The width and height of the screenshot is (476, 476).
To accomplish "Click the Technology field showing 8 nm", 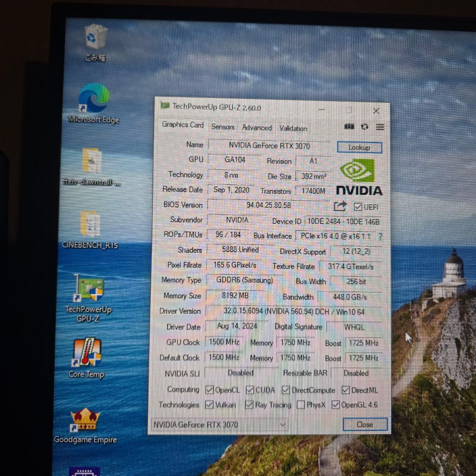I will (x=231, y=175).
